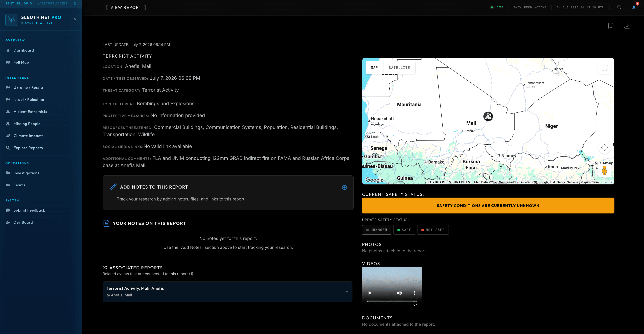The image size is (644, 334).
Task: Switch map to Map view
Action: tap(374, 68)
